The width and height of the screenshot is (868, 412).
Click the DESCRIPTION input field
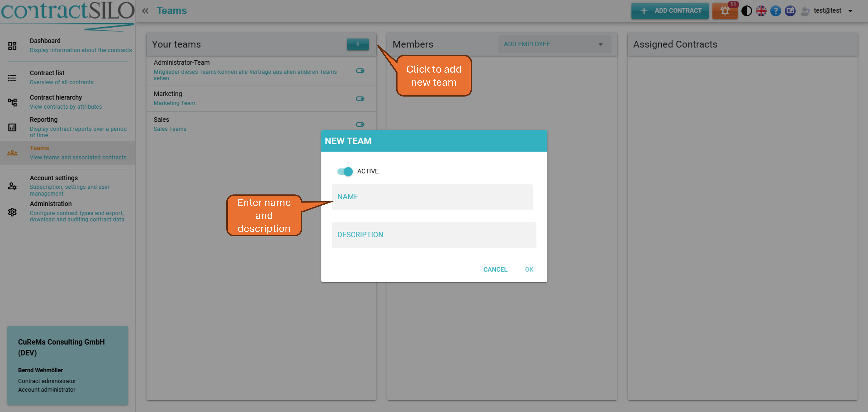tap(434, 235)
